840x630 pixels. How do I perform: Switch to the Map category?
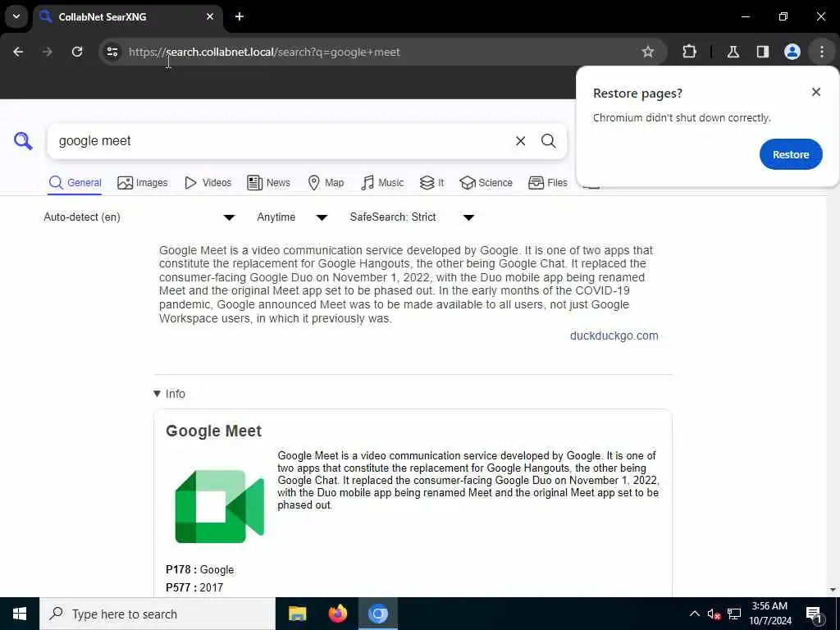click(326, 183)
